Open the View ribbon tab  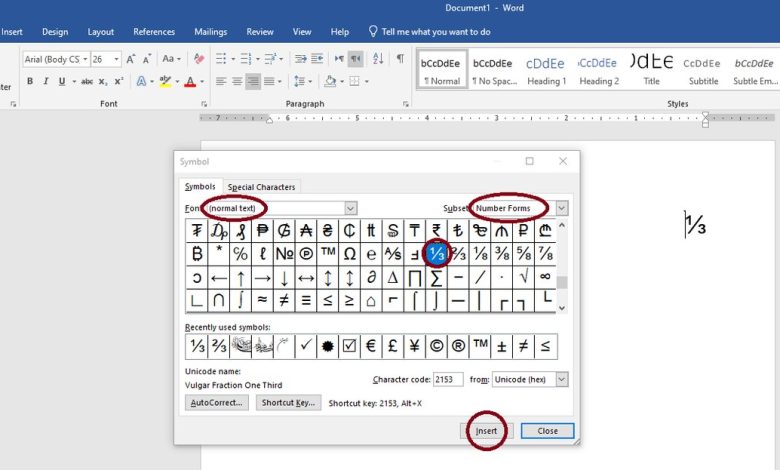pos(302,32)
